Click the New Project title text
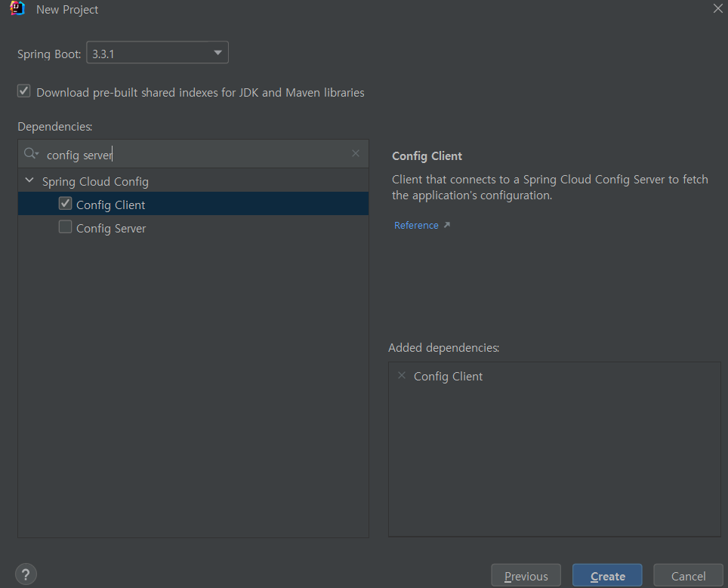The image size is (728, 588). coord(67,9)
